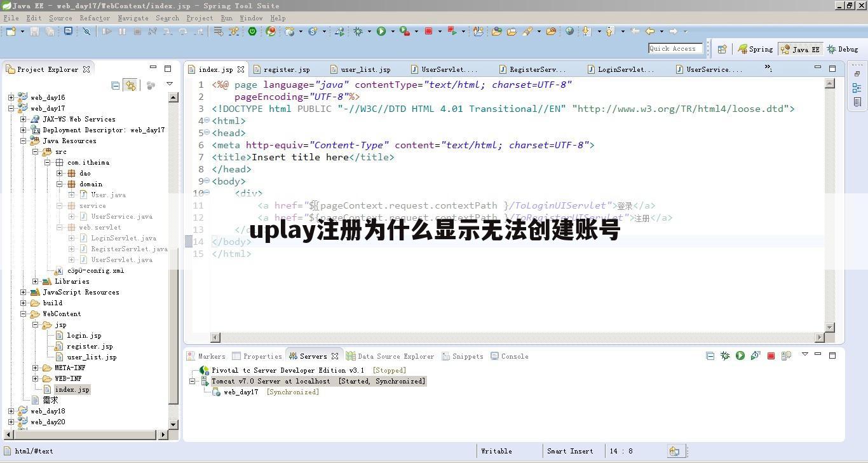Click the Previous Annotation toolbar icon

tap(609, 31)
